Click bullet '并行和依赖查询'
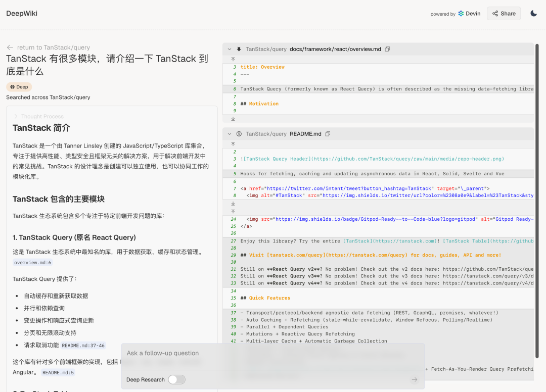This screenshot has width=546, height=392. tap(44, 308)
